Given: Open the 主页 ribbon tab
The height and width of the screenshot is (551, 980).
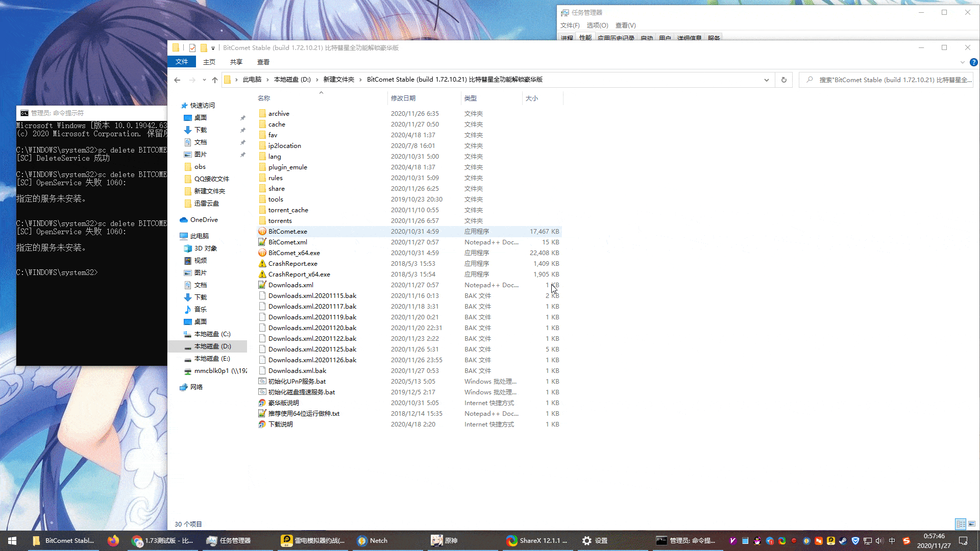Looking at the screenshot, I should tap(209, 62).
